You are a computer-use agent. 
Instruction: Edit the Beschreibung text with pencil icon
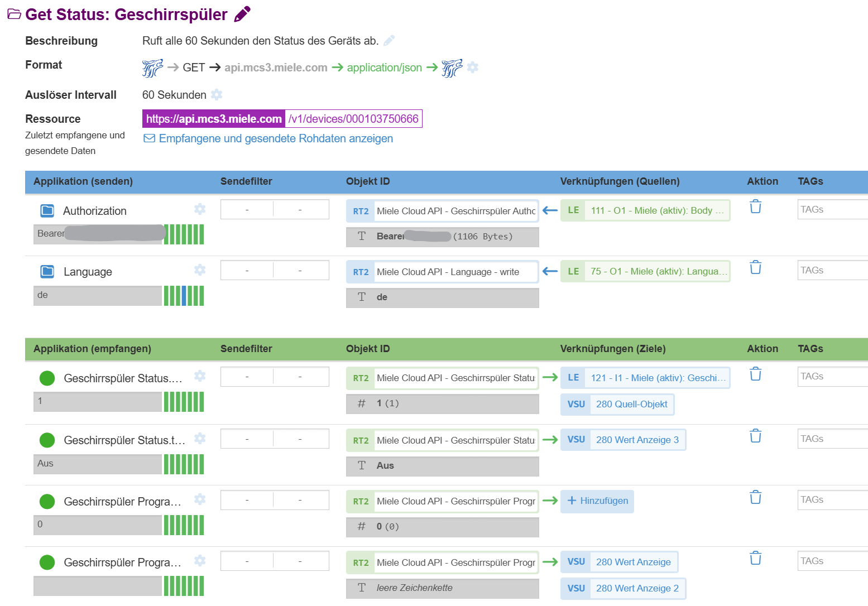[x=389, y=40]
